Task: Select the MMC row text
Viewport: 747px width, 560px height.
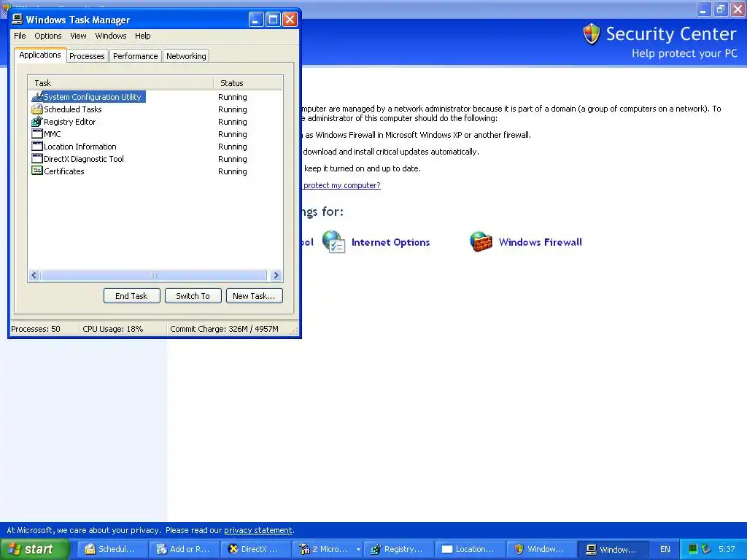Action: pos(53,134)
